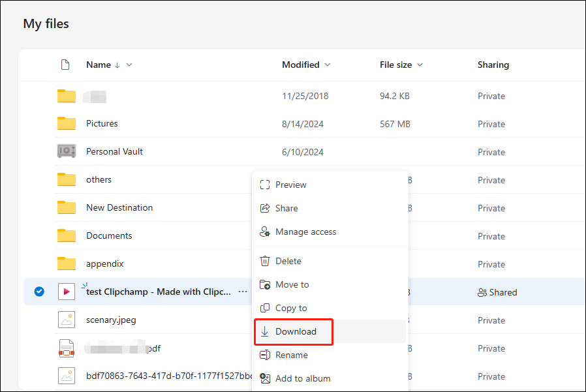Screen dimensions: 586x392
Task: Select the Personal Vault safe icon
Action: click(66, 151)
